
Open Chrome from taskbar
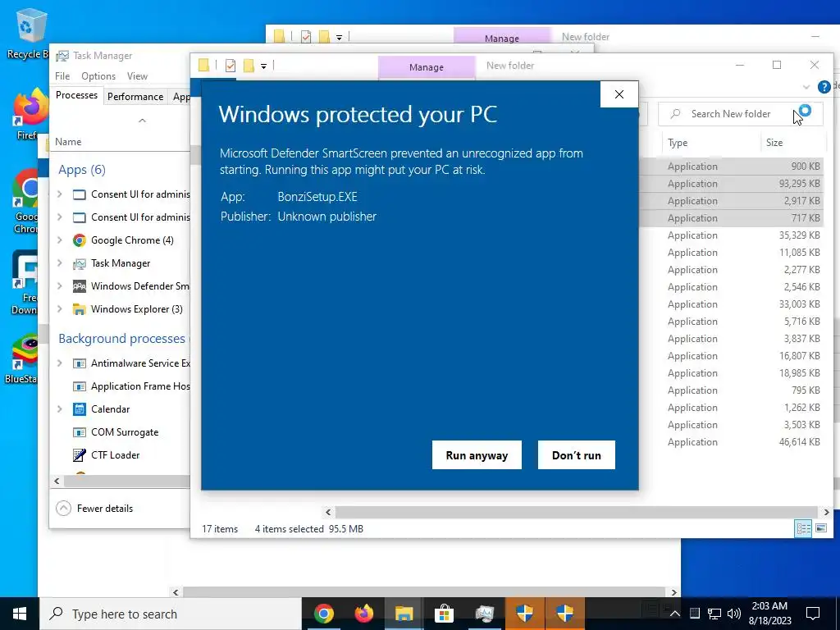pyautogui.click(x=323, y=614)
